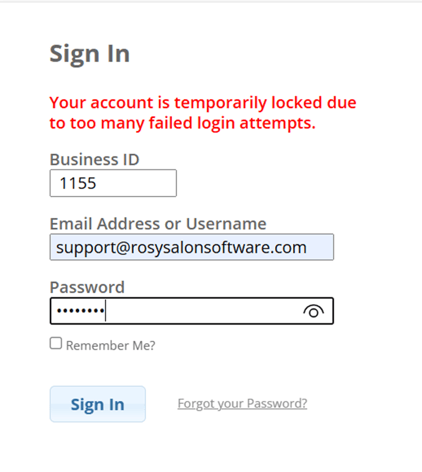Click "failed login attempts" in the warning
Image resolution: width=422 pixels, height=472 pixels.
(232, 123)
